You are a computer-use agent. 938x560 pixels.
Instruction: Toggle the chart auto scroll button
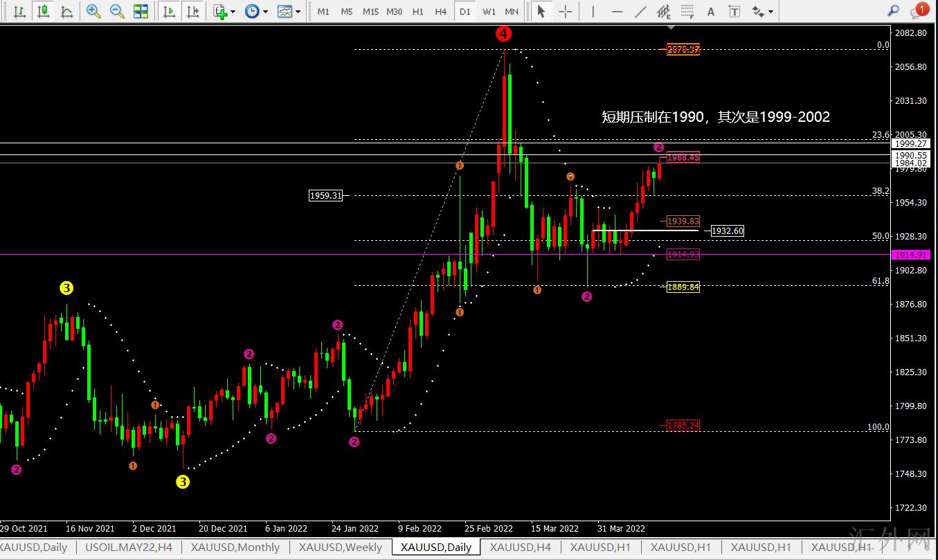[x=169, y=11]
